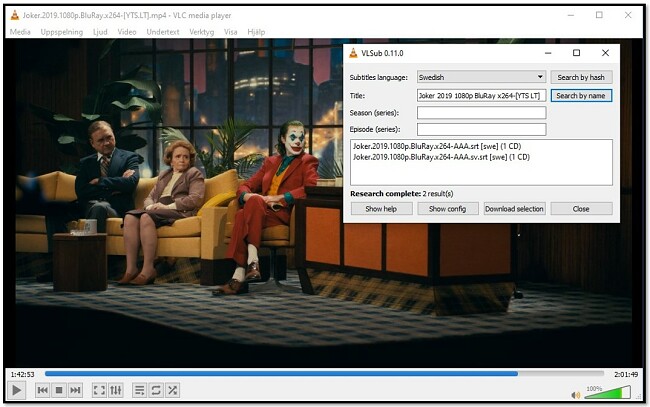Maximize the VLSub 0.11.0 dialog
This screenshot has height=407, width=650.
tap(576, 53)
